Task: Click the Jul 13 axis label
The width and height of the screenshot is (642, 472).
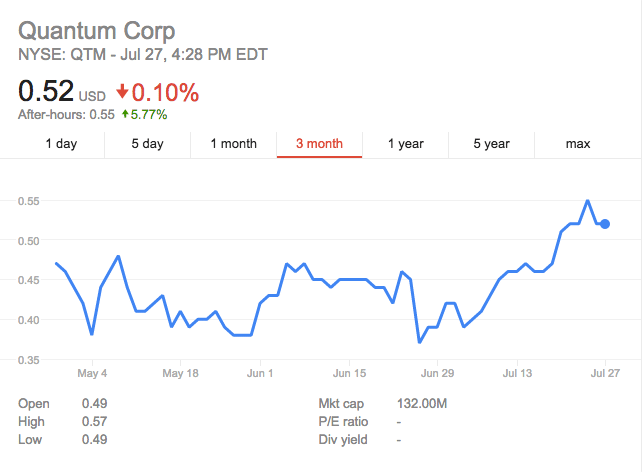Action: [517, 373]
